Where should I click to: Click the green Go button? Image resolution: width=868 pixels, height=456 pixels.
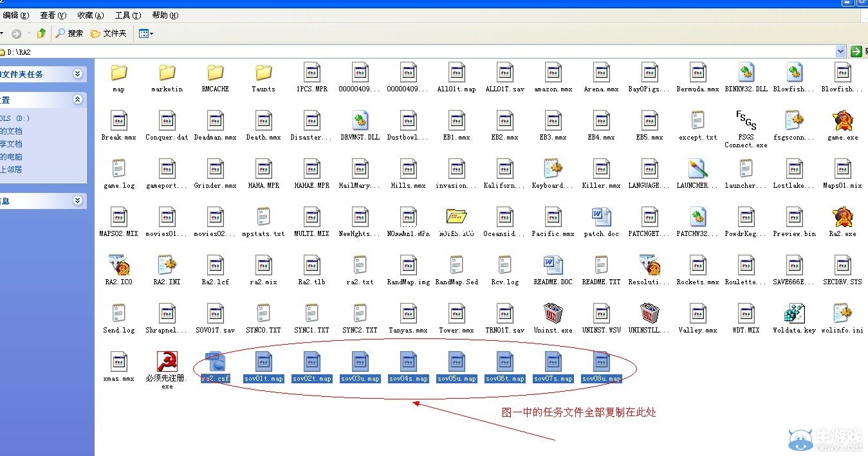click(x=856, y=51)
